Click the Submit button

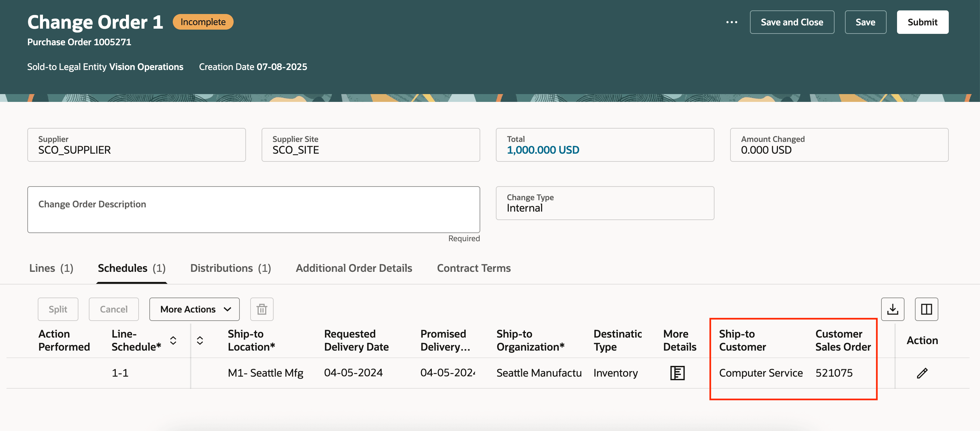pos(922,22)
